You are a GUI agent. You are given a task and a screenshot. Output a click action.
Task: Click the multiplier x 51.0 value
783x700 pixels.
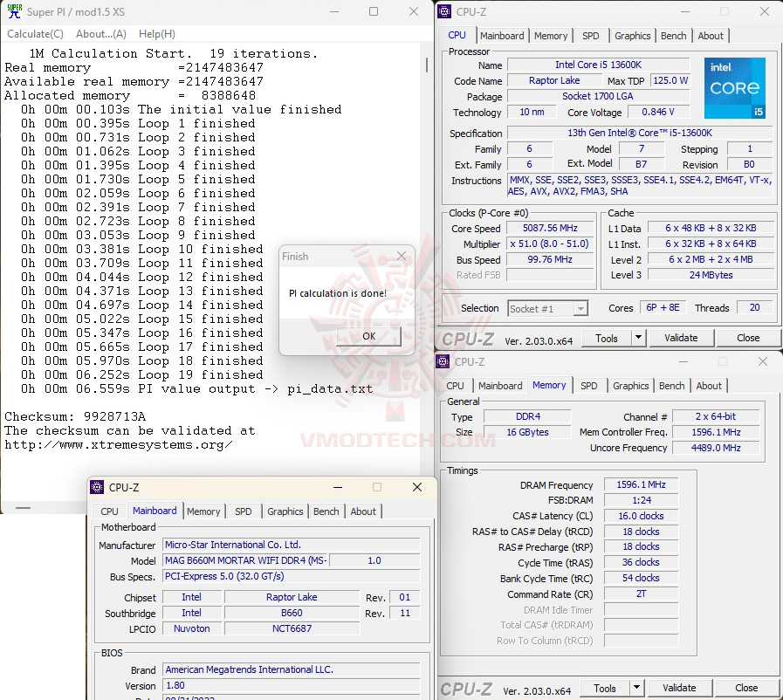(x=550, y=244)
